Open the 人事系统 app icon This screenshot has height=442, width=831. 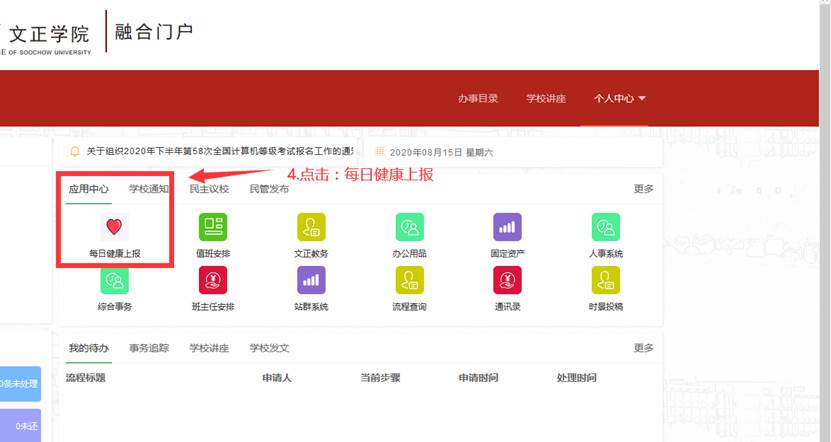click(606, 227)
